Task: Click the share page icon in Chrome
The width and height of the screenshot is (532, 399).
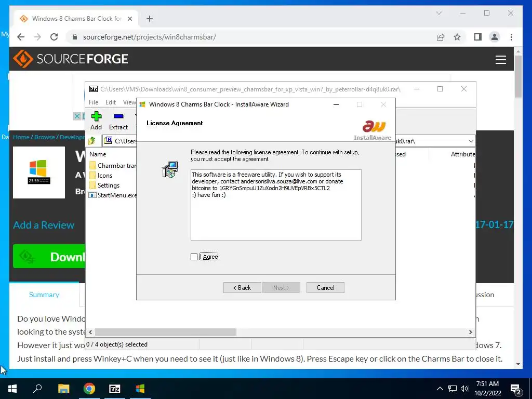Action: point(441,37)
